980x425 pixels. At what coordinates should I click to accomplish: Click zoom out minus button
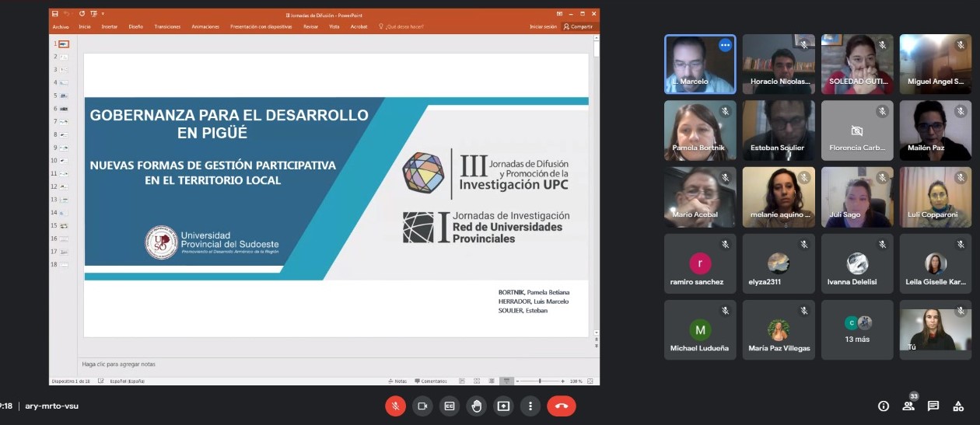518,381
